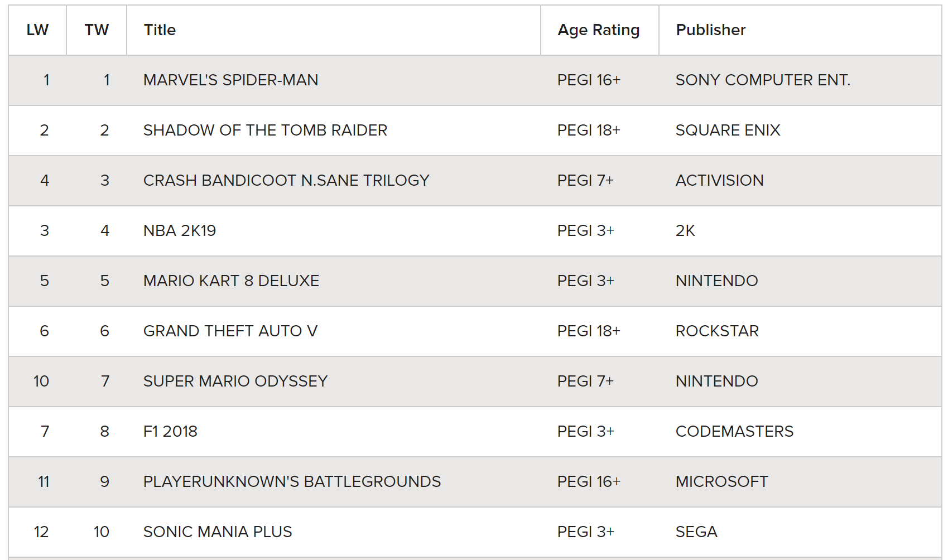Click the TW column header
This screenshot has width=948, height=560.
[x=97, y=30]
